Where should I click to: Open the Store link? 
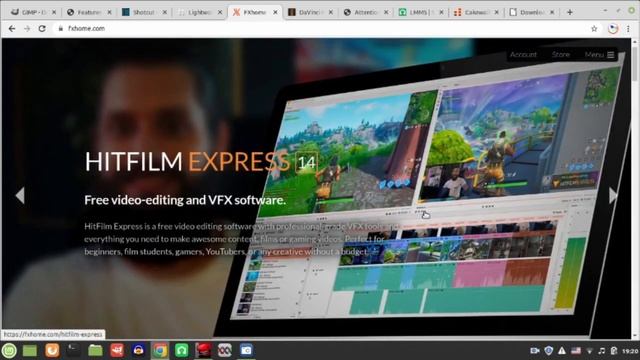pos(560,54)
